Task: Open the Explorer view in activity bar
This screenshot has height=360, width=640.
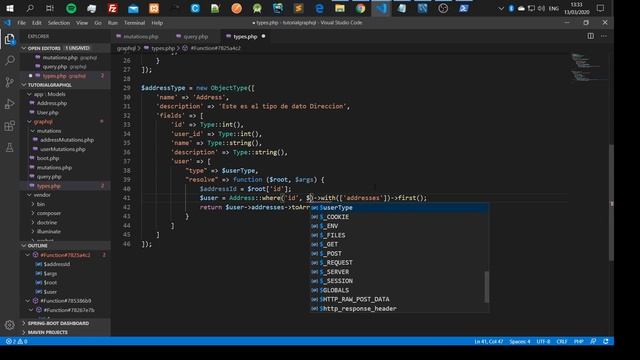Action: (x=10, y=39)
